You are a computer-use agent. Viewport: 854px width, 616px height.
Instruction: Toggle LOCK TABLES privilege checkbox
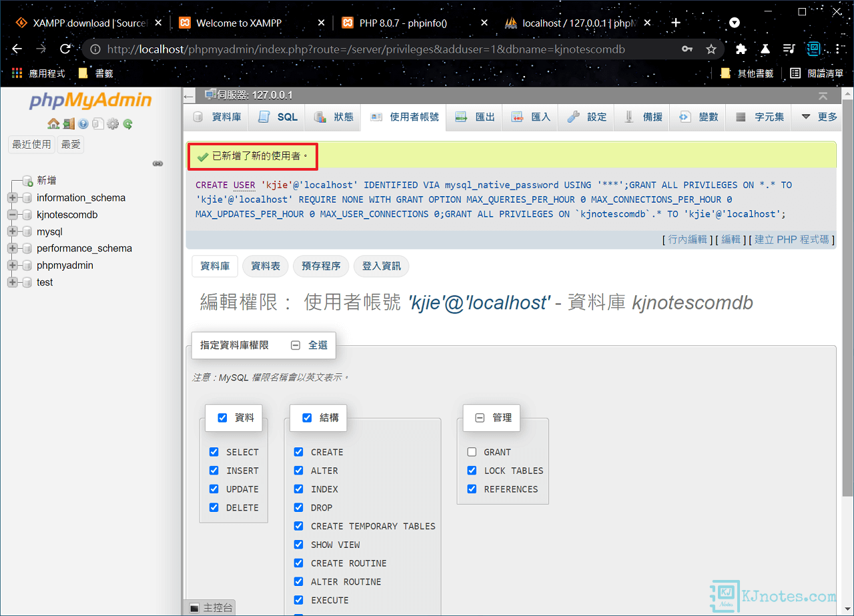pyautogui.click(x=472, y=471)
